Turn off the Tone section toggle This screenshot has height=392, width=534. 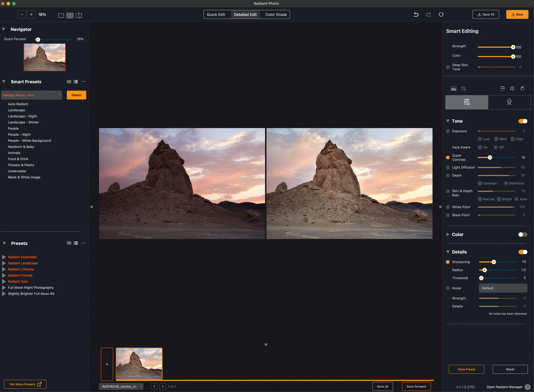(x=523, y=121)
